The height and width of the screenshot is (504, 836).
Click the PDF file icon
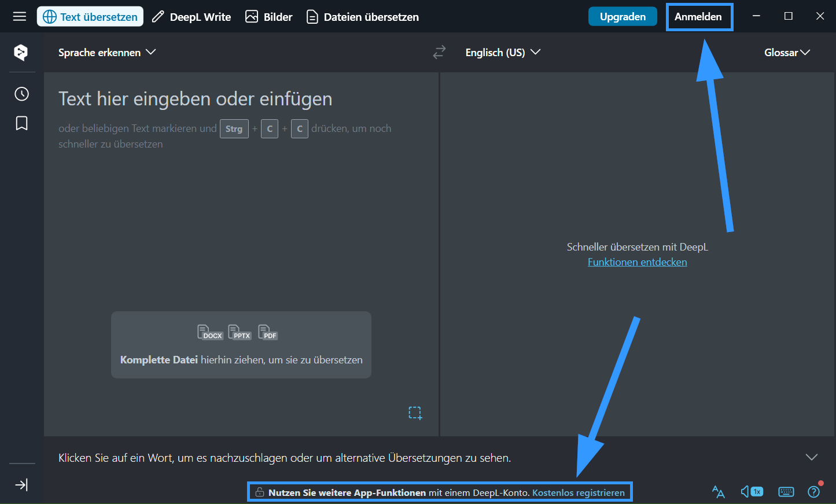pyautogui.click(x=268, y=332)
